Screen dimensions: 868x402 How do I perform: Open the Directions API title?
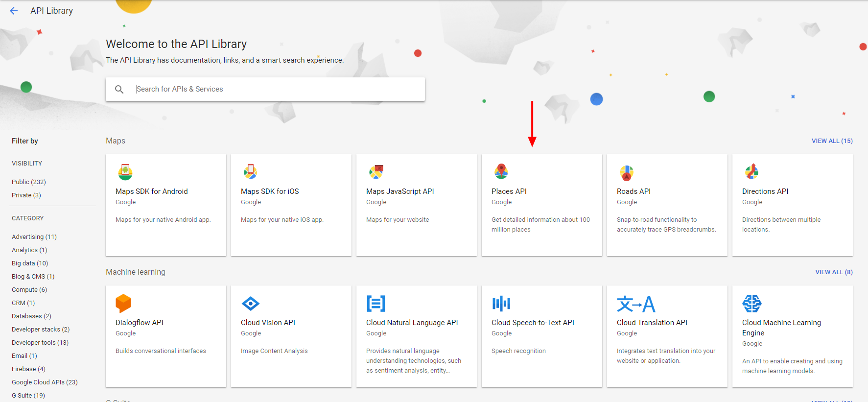coord(765,191)
